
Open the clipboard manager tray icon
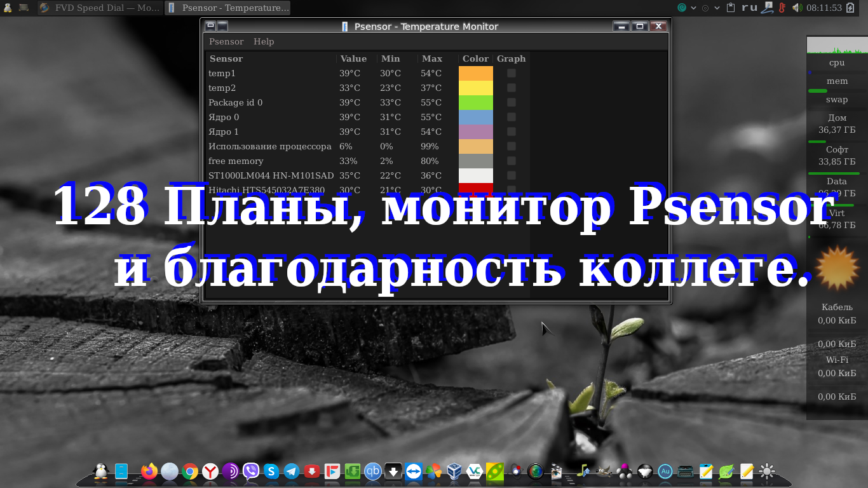coord(731,8)
